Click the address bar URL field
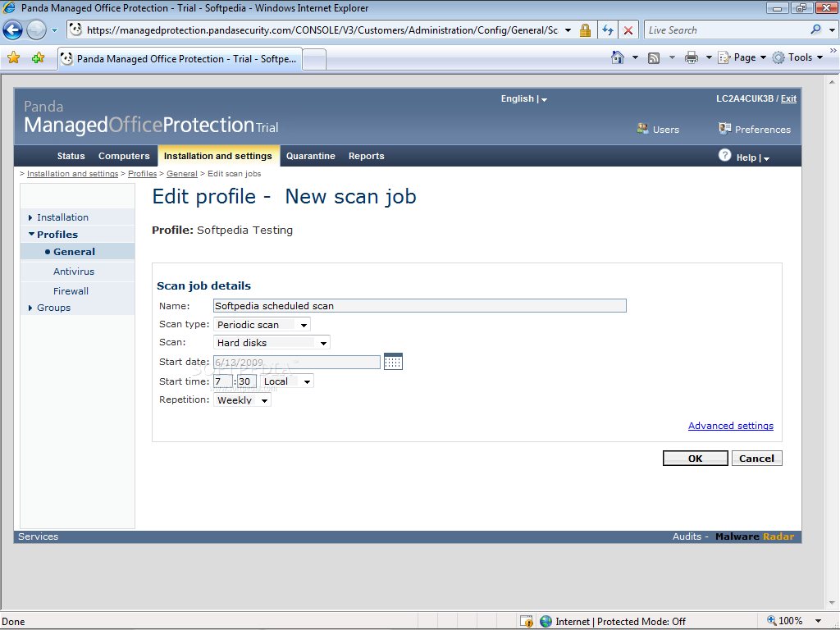840x630 pixels. 322,30
